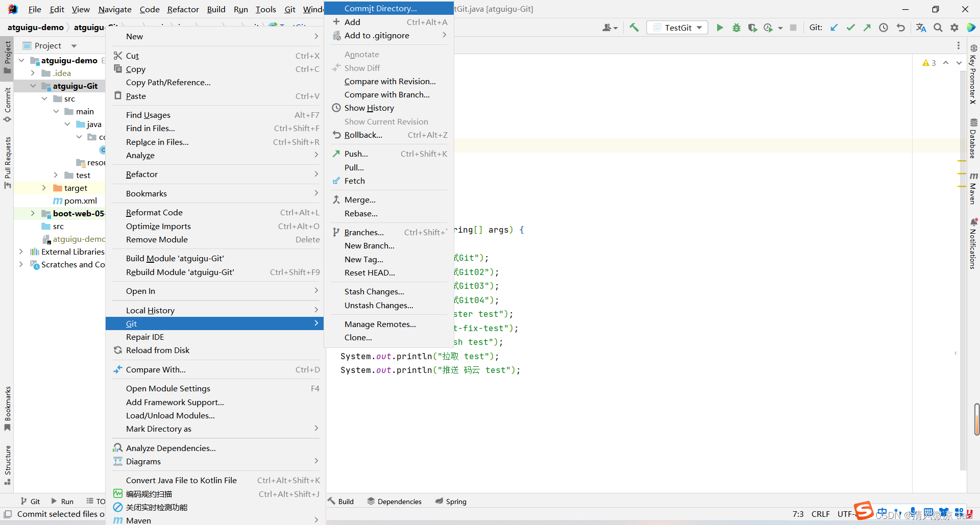Expand External Libraries node

[21, 252]
